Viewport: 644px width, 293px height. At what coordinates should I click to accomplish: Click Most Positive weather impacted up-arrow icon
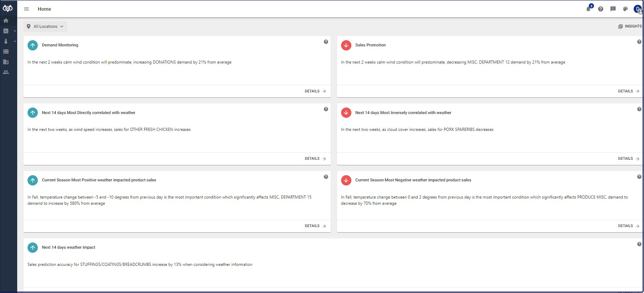click(x=33, y=180)
